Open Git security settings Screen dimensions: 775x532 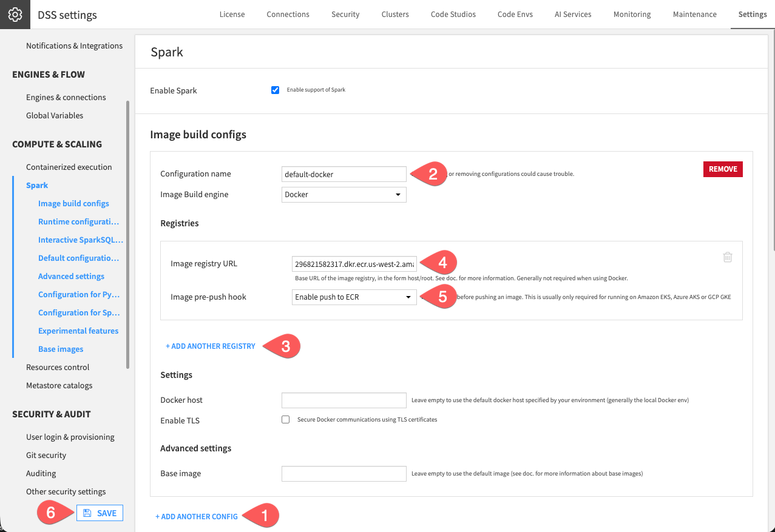46,455
